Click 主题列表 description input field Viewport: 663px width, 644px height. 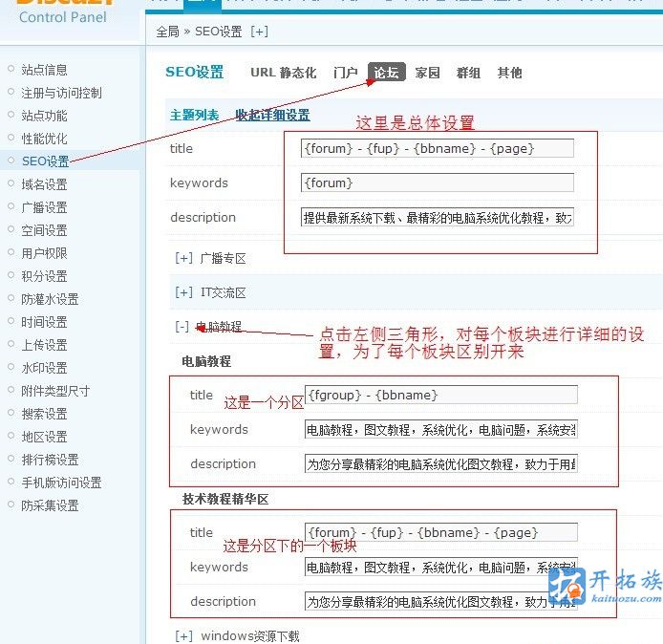pyautogui.click(x=438, y=217)
